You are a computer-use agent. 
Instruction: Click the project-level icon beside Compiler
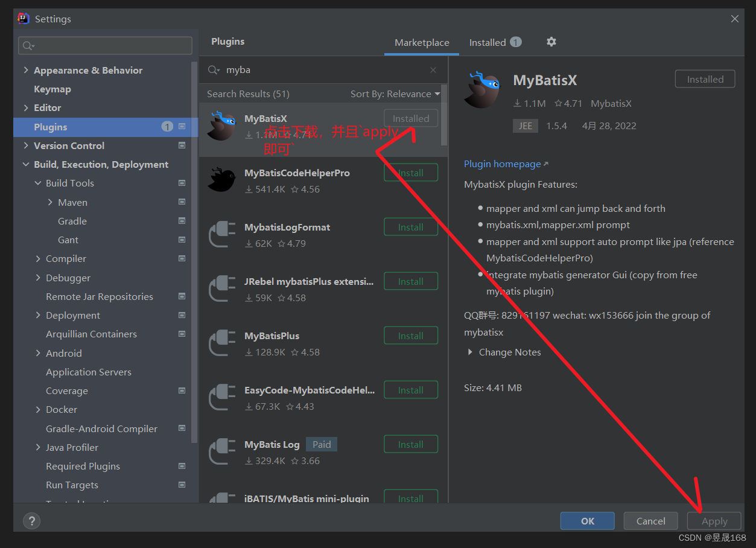(x=182, y=258)
